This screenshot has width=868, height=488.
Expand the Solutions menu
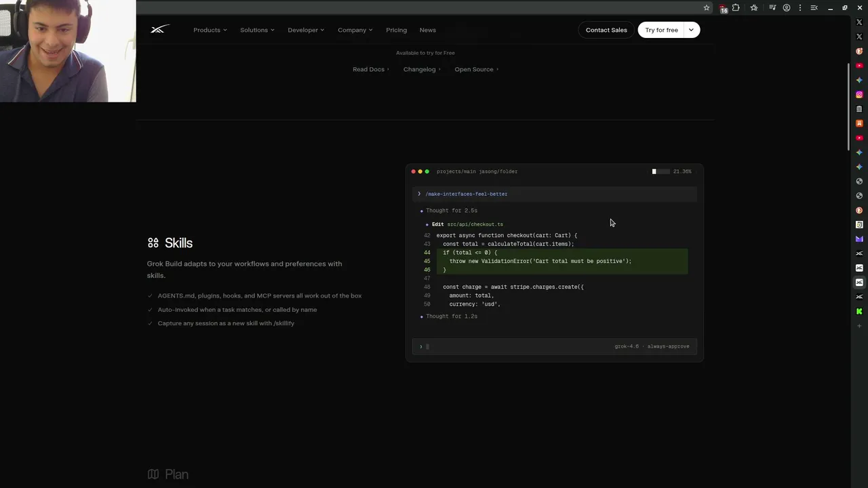click(257, 30)
